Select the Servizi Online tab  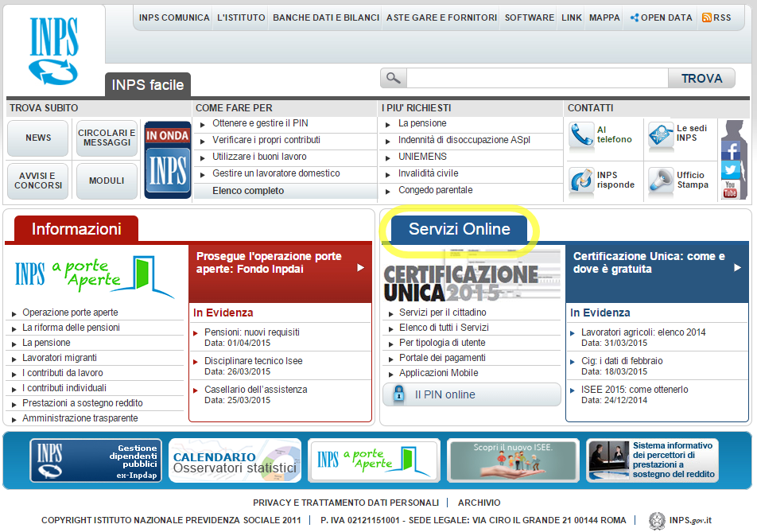(x=459, y=229)
